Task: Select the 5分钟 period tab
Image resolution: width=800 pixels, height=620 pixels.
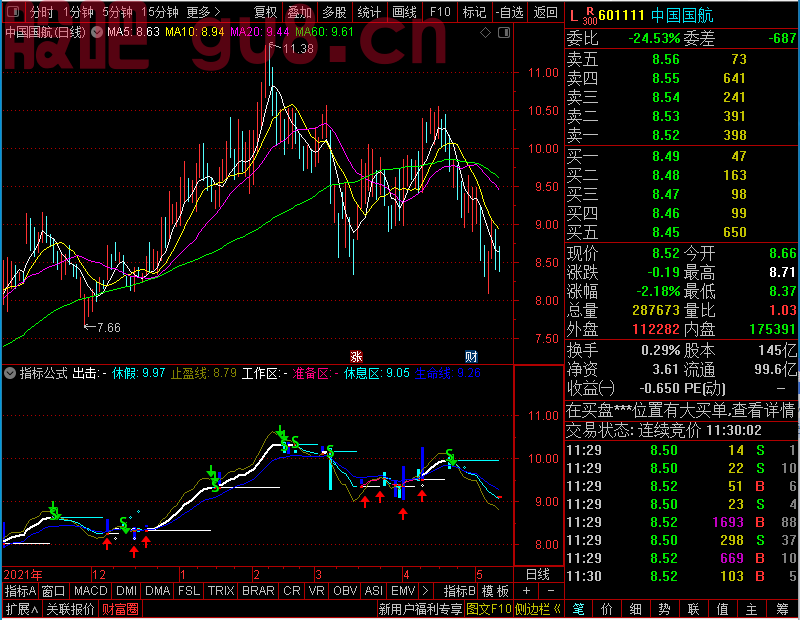Action: click(x=117, y=12)
